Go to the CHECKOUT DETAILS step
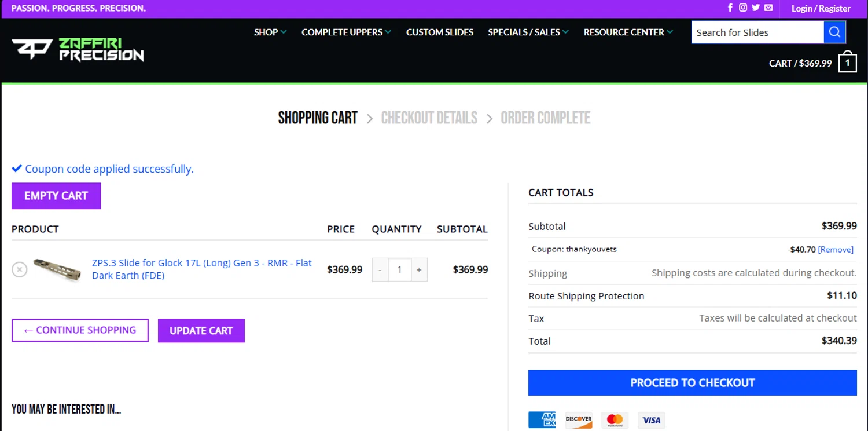This screenshot has height=431, width=868. point(429,118)
